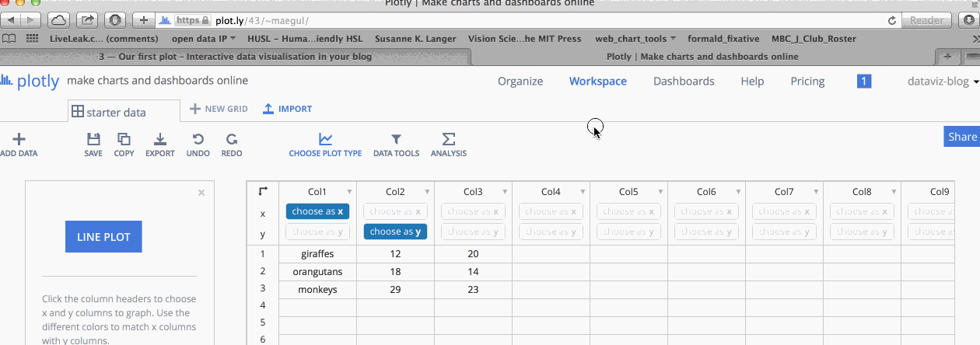This screenshot has width=980, height=345.
Task: Close the Line Plot side panel
Action: [201, 193]
